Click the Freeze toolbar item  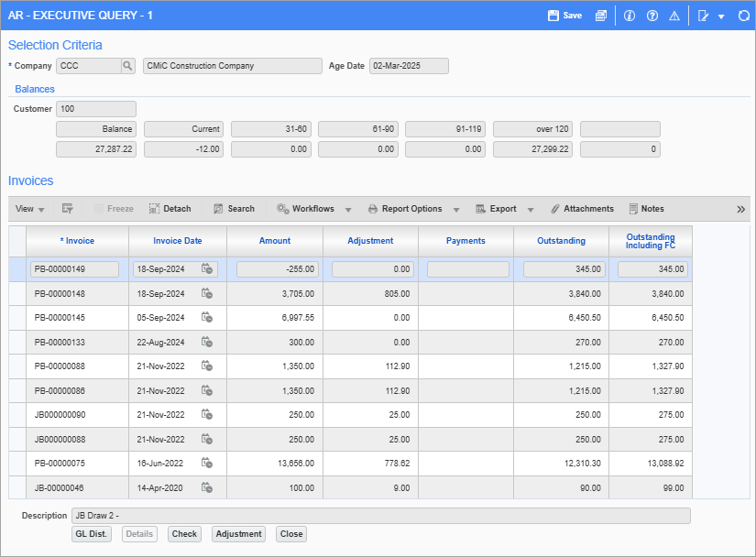tap(114, 209)
